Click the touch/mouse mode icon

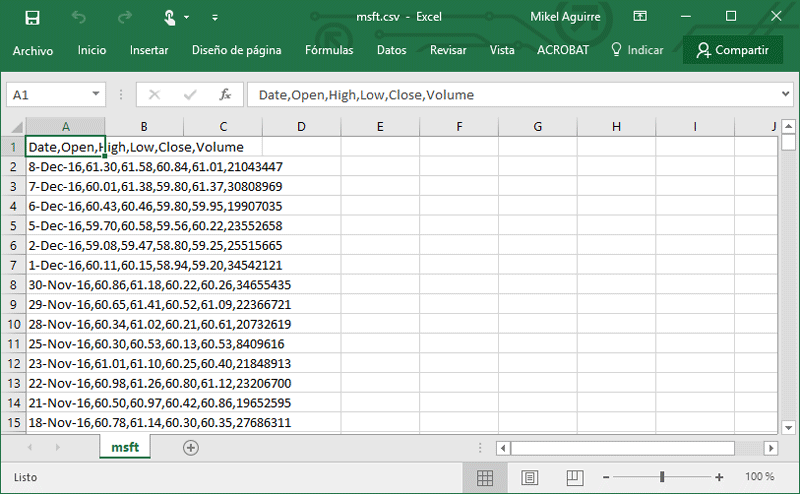coord(171,17)
